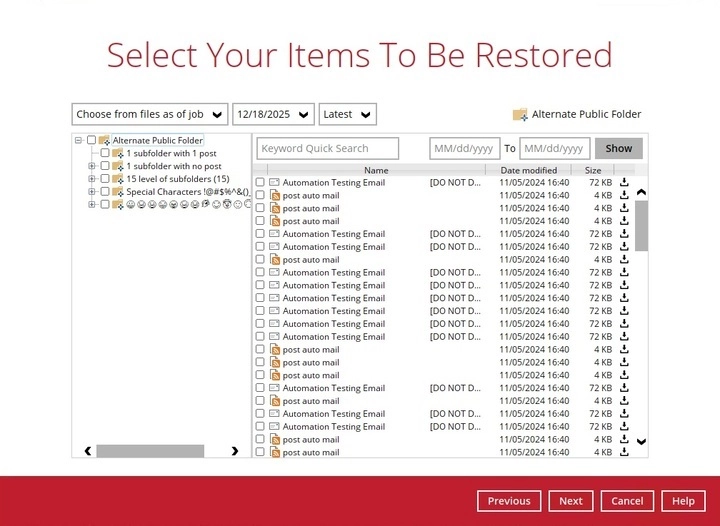Viewport: 720px width, 526px height.
Task: Click the feed icon of the first post auto mail row
Action: pyautogui.click(x=275, y=195)
